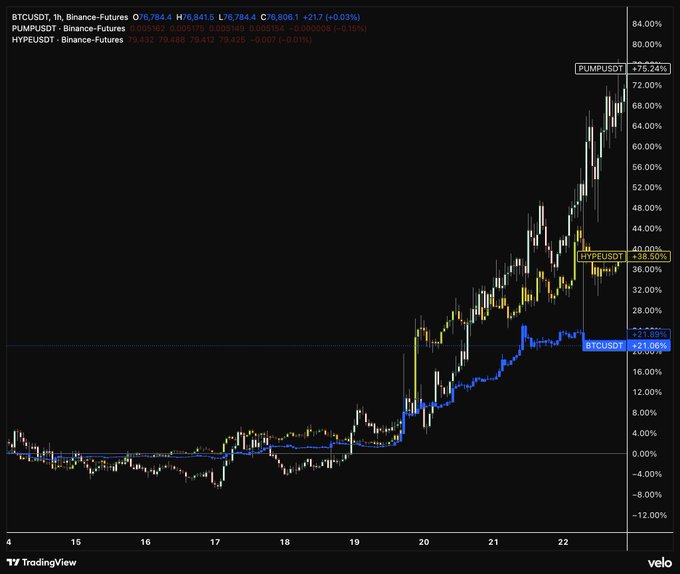
Task: Click the 16.00% axis tick
Action: click(647, 372)
